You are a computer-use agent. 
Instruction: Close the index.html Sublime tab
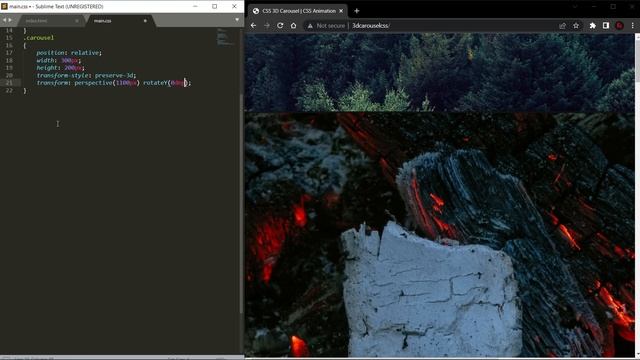tap(77, 21)
